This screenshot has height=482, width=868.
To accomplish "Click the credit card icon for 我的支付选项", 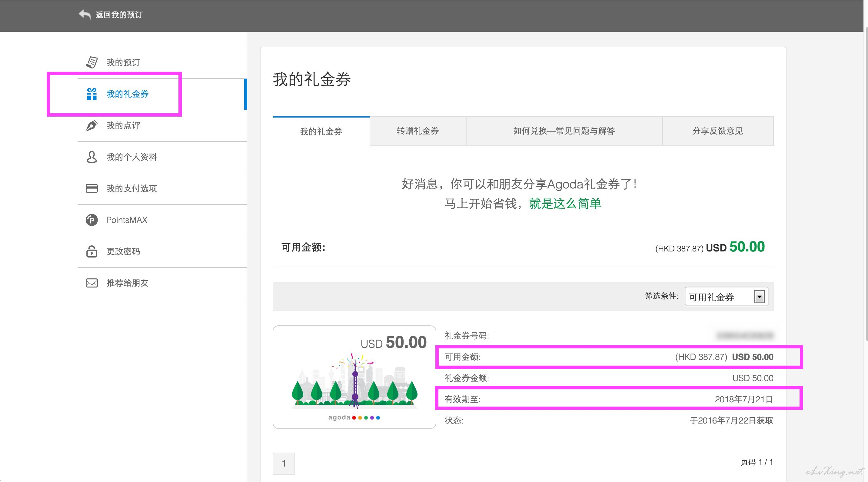I will [92, 188].
